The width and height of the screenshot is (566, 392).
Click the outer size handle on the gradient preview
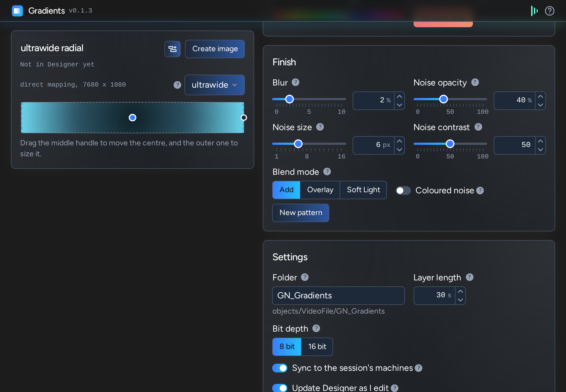pyautogui.click(x=244, y=118)
